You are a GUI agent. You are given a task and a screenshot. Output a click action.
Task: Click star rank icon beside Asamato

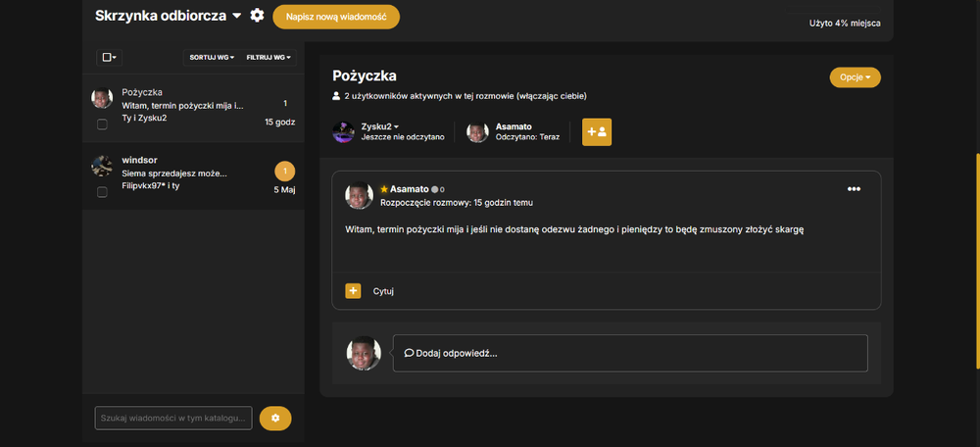[384, 189]
